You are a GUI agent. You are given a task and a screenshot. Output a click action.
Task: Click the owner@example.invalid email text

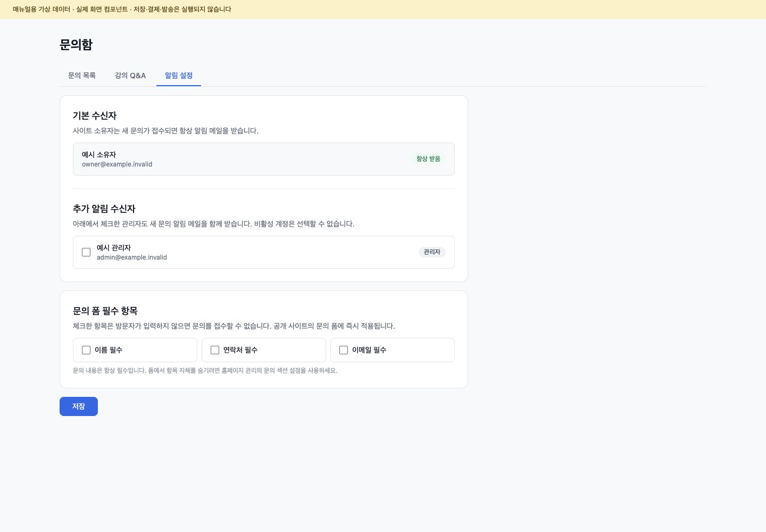117,164
